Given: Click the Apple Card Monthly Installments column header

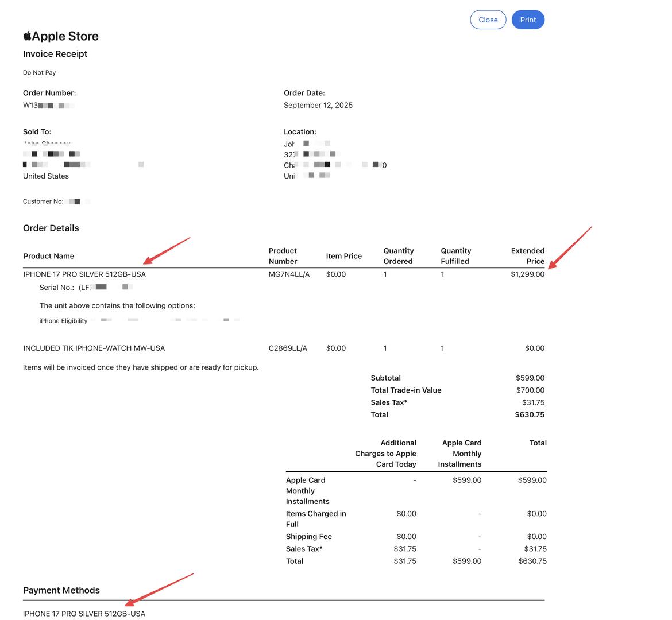Looking at the screenshot, I should 461,454.
